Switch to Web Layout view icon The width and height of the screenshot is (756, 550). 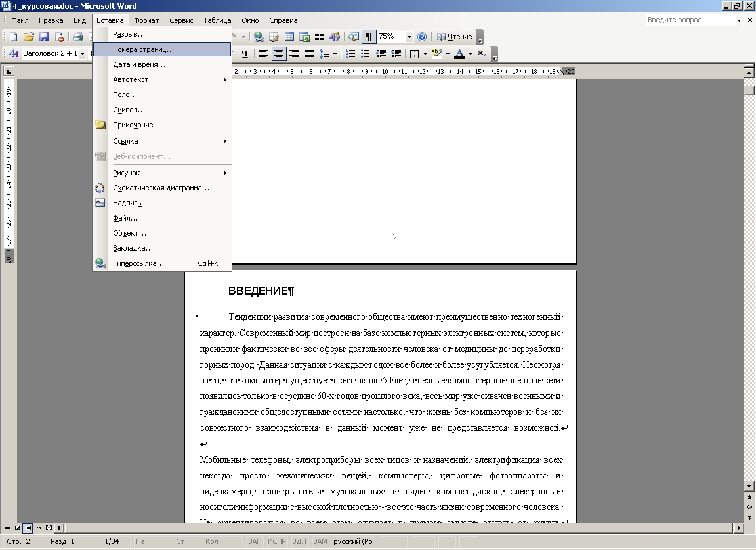click(x=17, y=528)
